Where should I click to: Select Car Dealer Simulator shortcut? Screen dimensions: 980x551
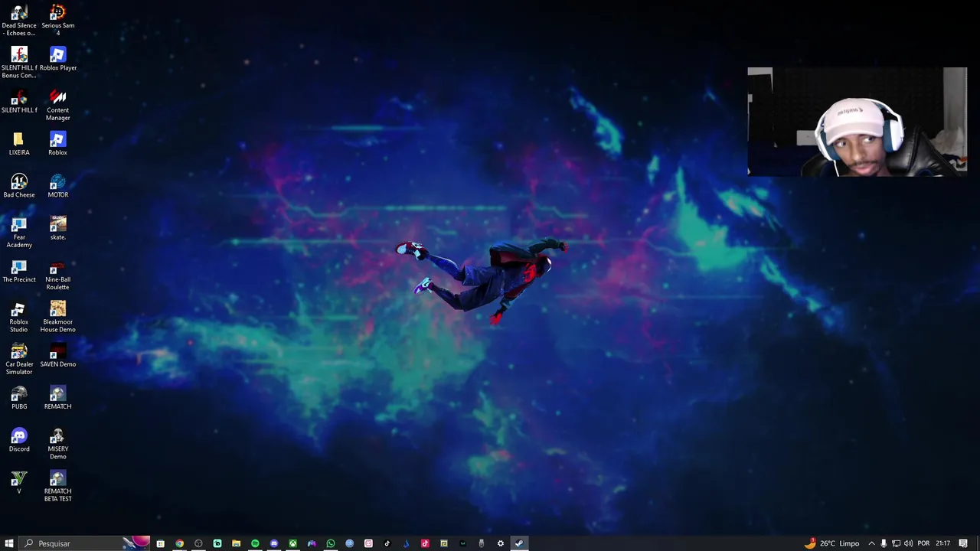click(x=19, y=358)
